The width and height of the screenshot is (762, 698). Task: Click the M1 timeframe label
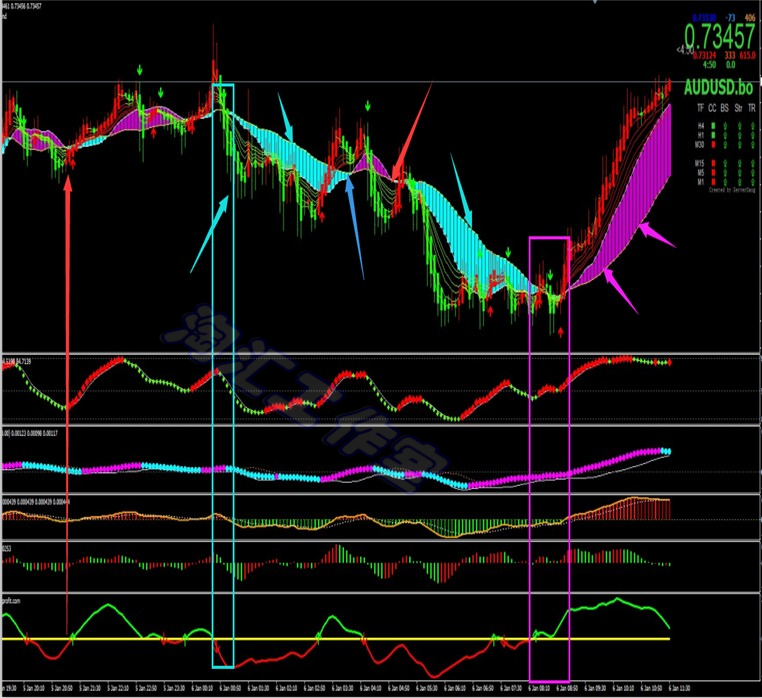click(701, 182)
